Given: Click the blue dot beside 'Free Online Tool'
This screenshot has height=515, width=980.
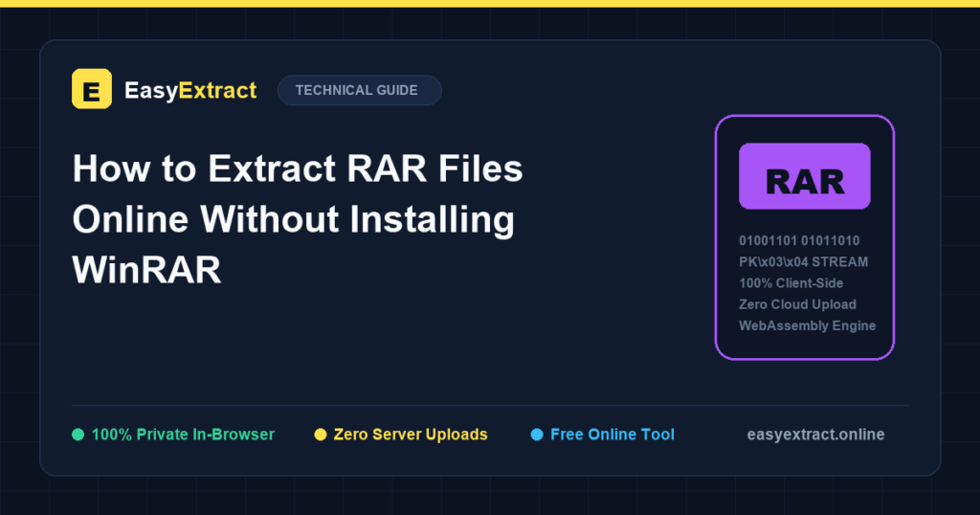Looking at the screenshot, I should click(x=536, y=435).
